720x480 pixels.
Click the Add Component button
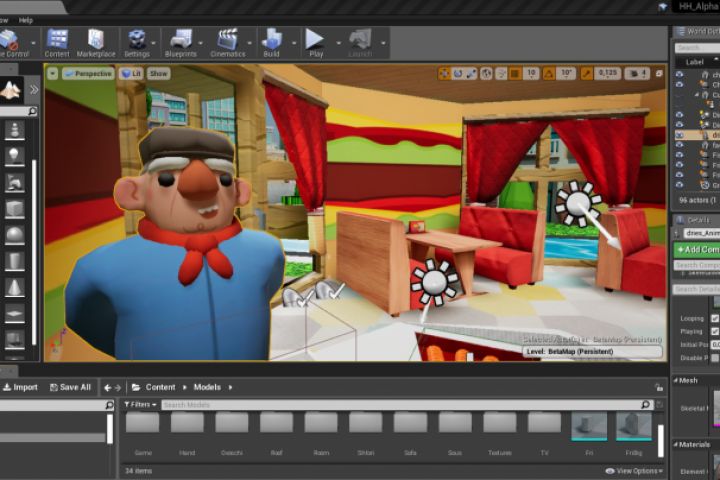pos(698,249)
